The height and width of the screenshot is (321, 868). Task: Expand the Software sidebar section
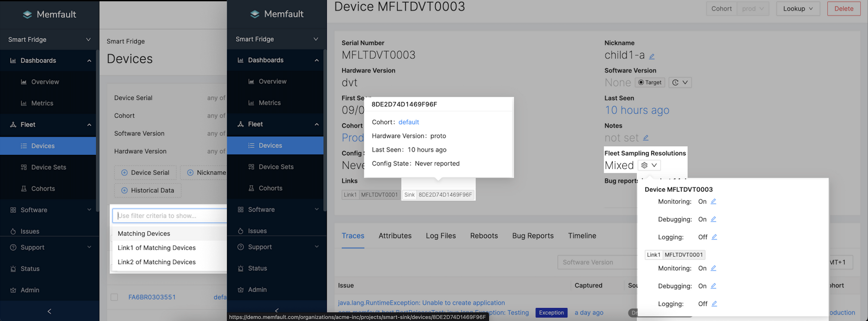click(49, 210)
